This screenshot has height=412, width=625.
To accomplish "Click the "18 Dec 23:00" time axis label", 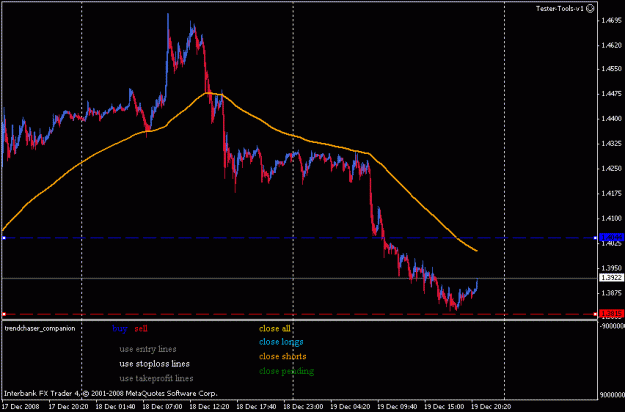I will tap(303, 406).
